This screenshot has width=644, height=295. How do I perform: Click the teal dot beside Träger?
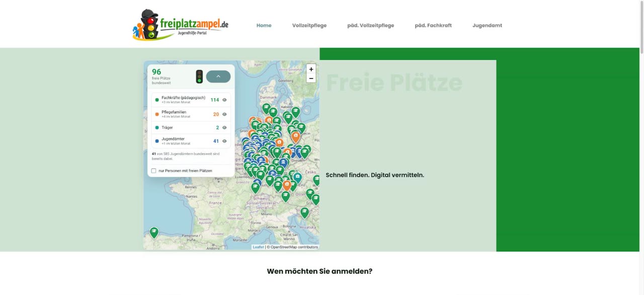pos(157,128)
